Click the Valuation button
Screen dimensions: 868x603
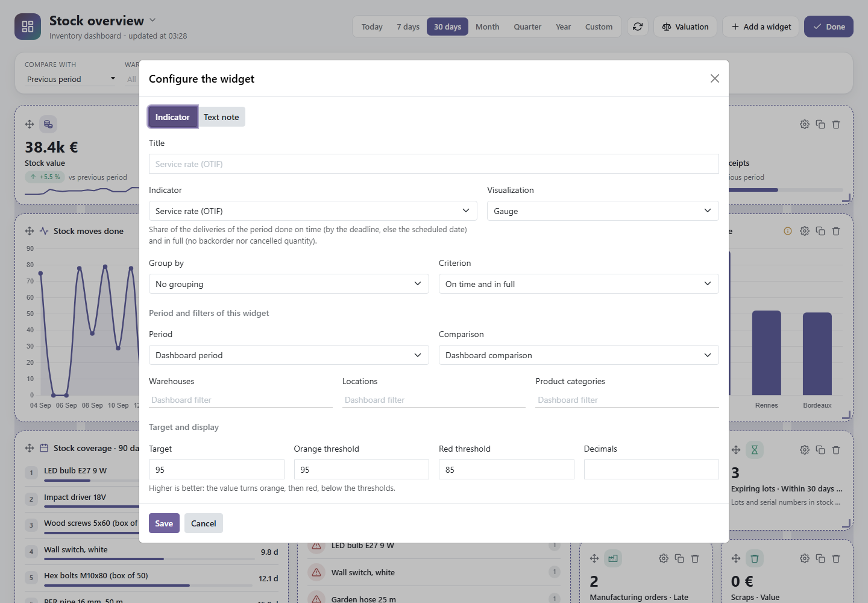(685, 27)
